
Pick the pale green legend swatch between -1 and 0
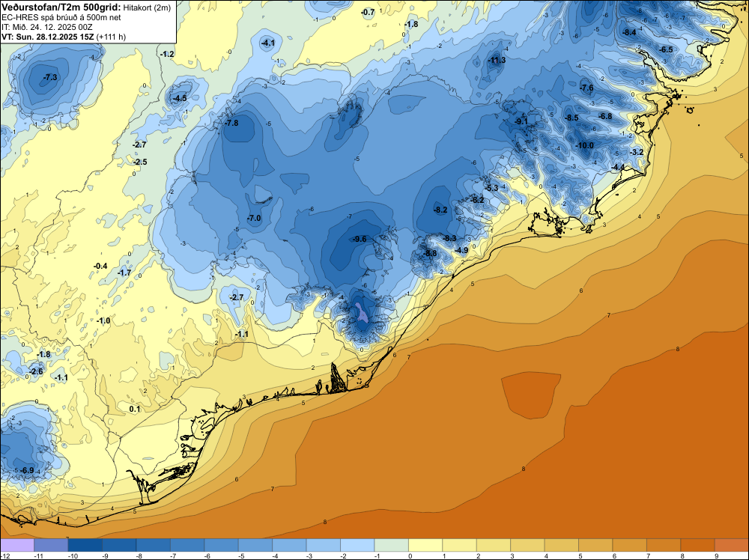pos(392,545)
